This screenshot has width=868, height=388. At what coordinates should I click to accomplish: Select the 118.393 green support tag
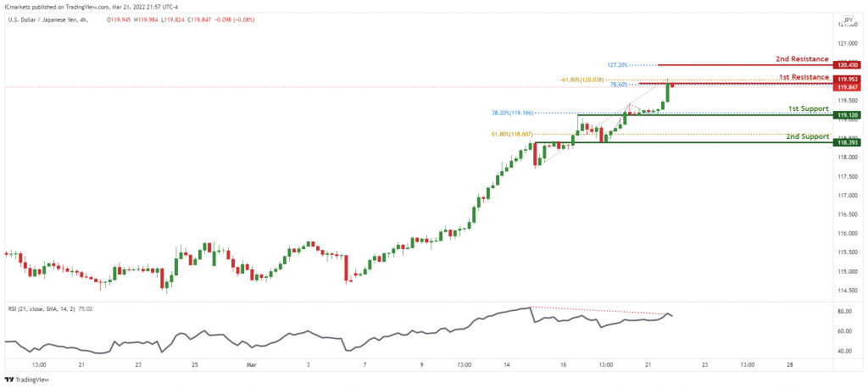pos(848,142)
